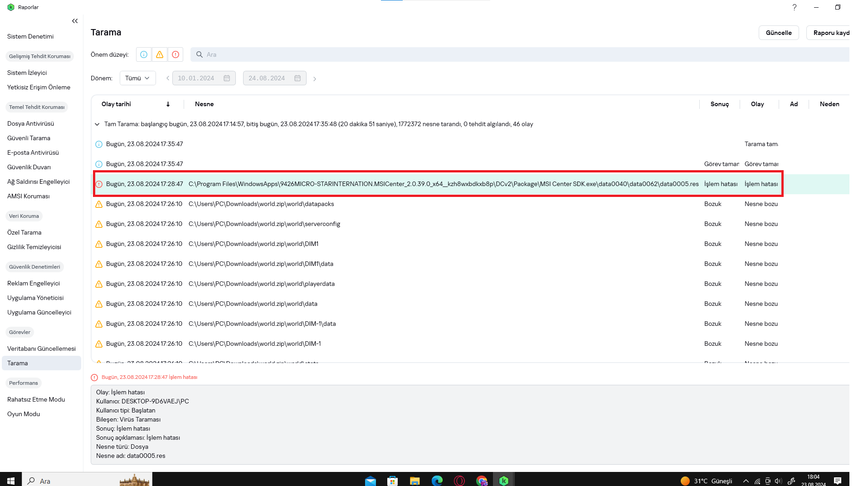Click the warning icon on the world\serverconfig row
This screenshot has height=486, width=868.
coord(99,224)
